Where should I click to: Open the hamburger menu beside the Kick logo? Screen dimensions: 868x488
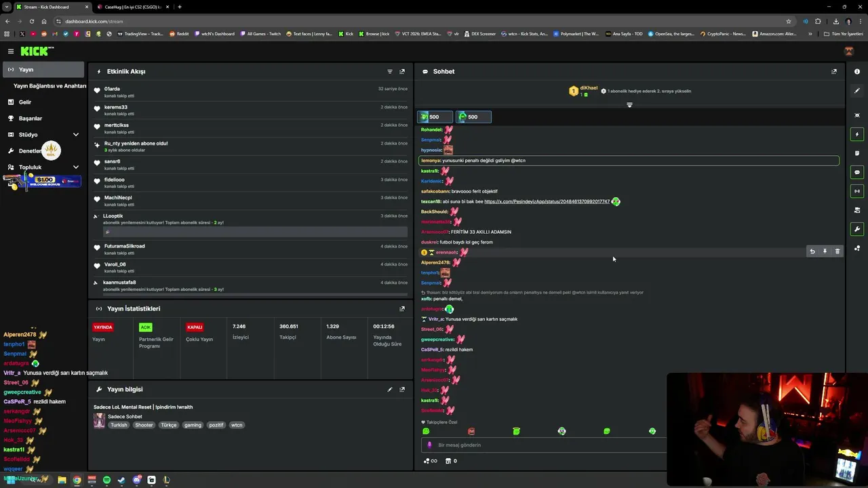11,51
